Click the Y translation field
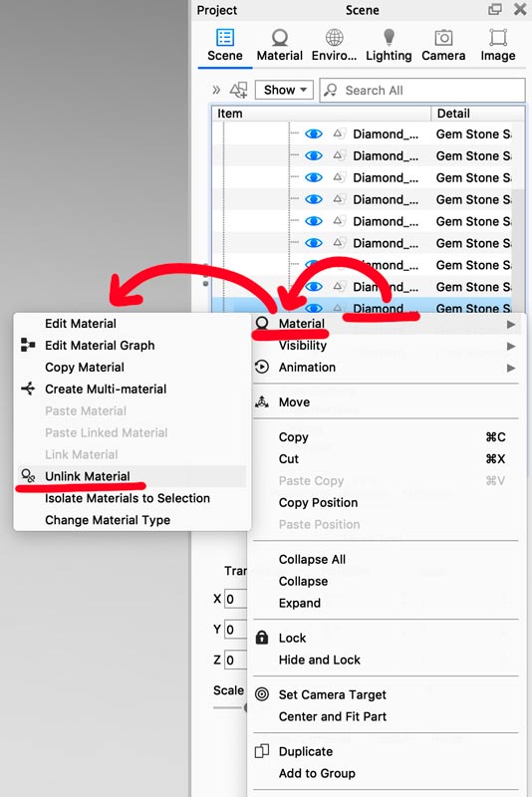This screenshot has height=797, width=532. click(x=236, y=630)
